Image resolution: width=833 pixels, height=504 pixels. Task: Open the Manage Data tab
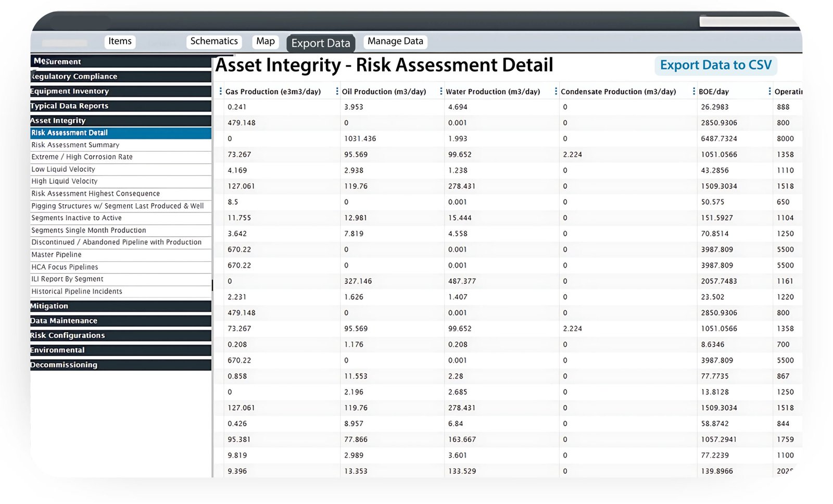pyautogui.click(x=395, y=41)
